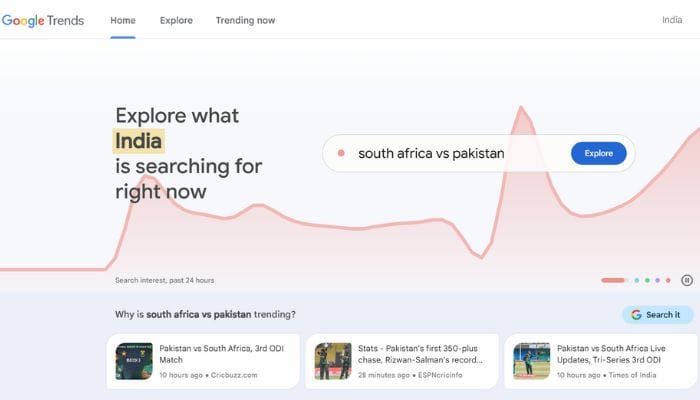700x400 pixels.
Task: Click the active red progress indicator bar
Action: (614, 280)
